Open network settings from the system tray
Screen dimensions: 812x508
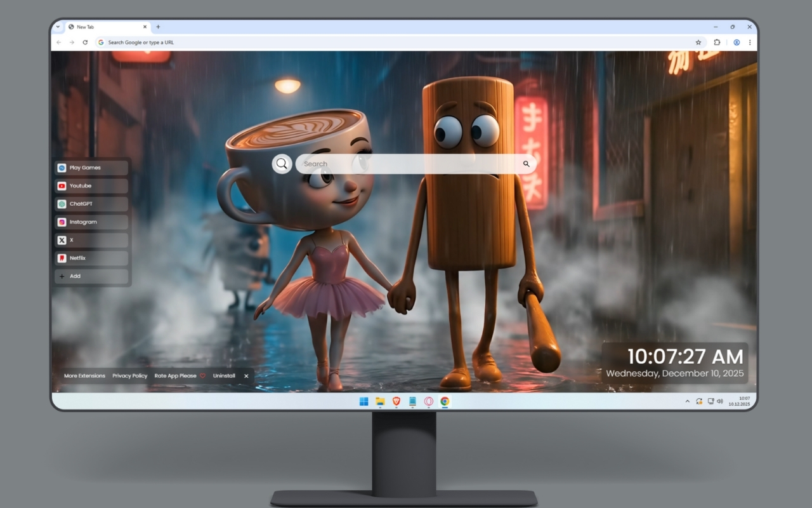pos(710,401)
